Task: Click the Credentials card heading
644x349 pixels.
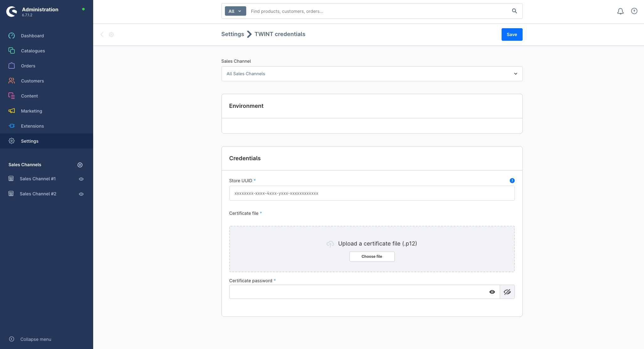Action: [x=245, y=158]
